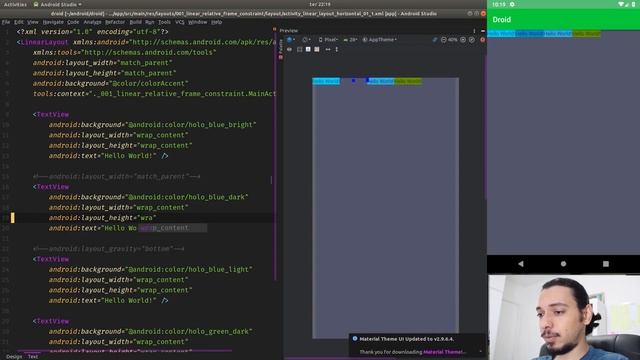Viewport: 640px width, 360px height.
Task: Toggle the pan screen icon in Preview toolbar
Action: (x=434, y=40)
